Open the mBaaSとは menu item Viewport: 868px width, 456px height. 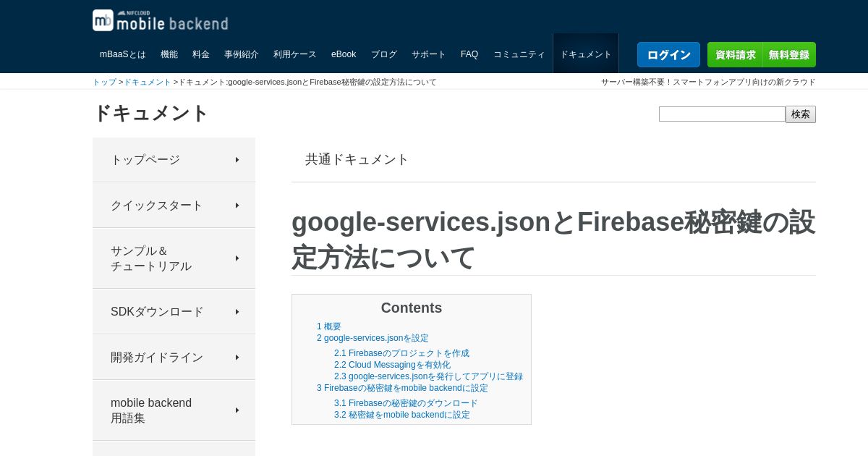point(123,54)
